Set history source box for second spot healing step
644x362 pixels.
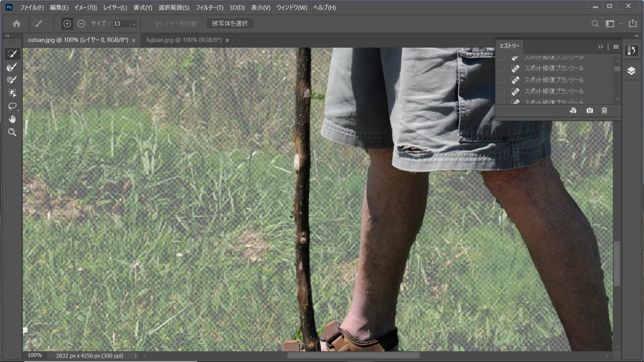pyautogui.click(x=501, y=69)
